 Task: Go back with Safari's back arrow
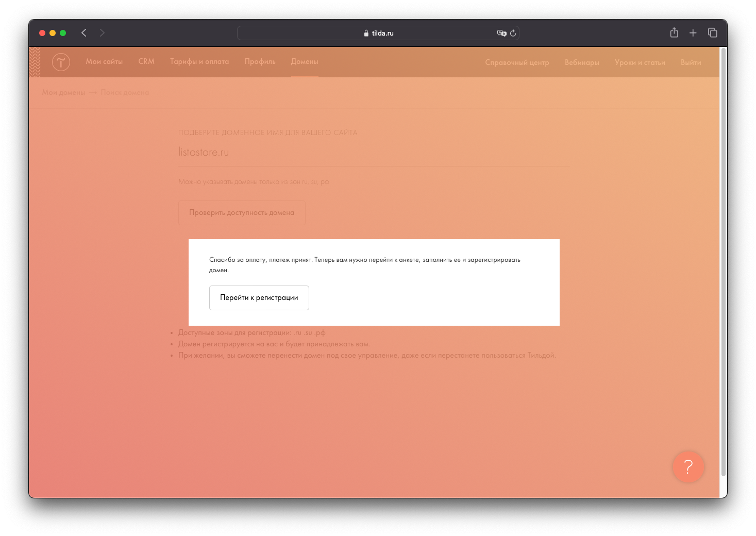point(83,33)
